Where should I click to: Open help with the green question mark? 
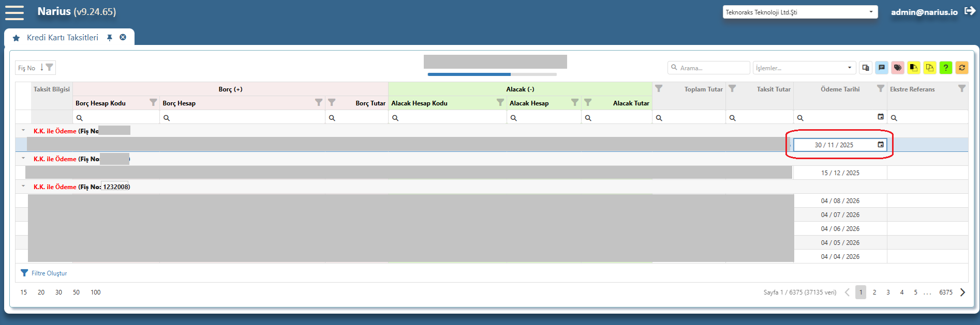coord(946,68)
